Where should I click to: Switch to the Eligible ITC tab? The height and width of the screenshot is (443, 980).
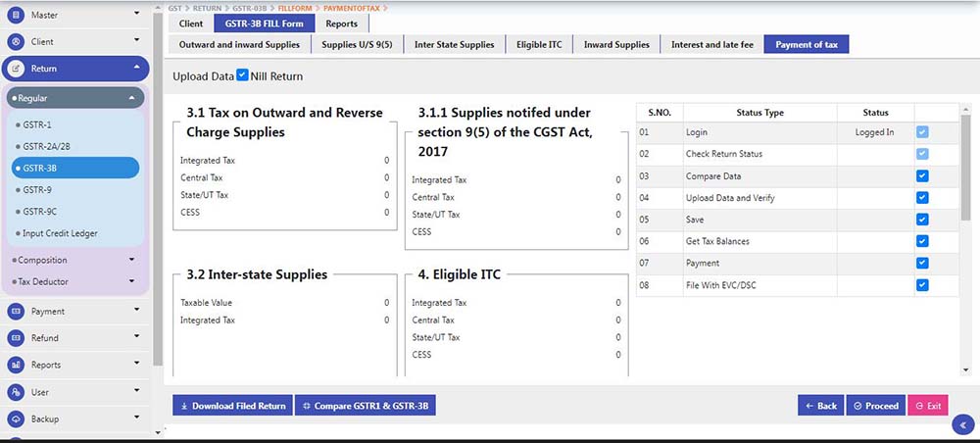[540, 45]
